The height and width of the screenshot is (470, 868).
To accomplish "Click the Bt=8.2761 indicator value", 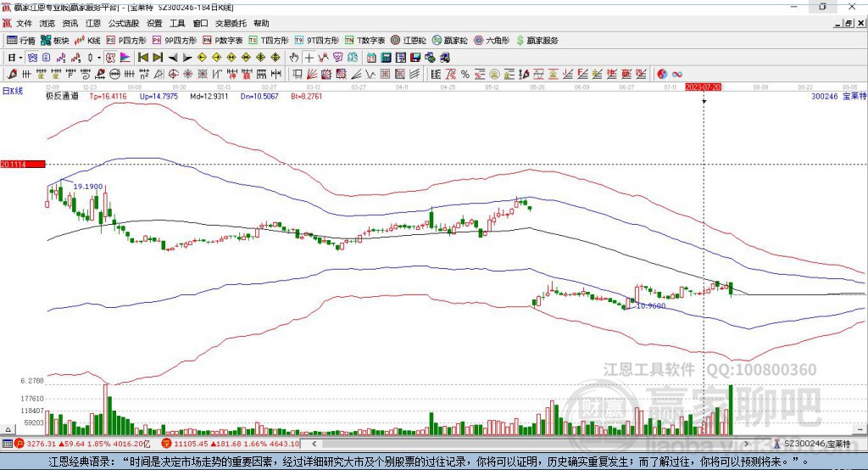I will tap(307, 97).
